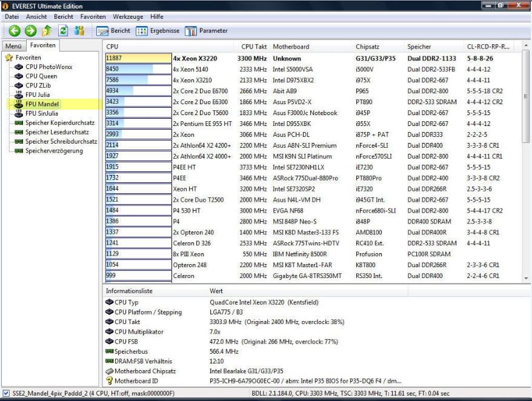The width and height of the screenshot is (532, 401).
Task: Select the 11887 score bar row
Action: pos(138,58)
